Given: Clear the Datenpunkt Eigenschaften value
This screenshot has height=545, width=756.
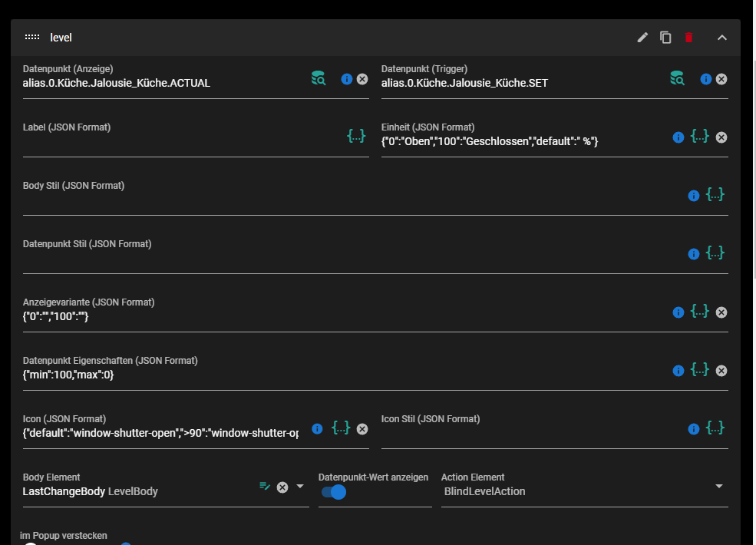Looking at the screenshot, I should (721, 371).
